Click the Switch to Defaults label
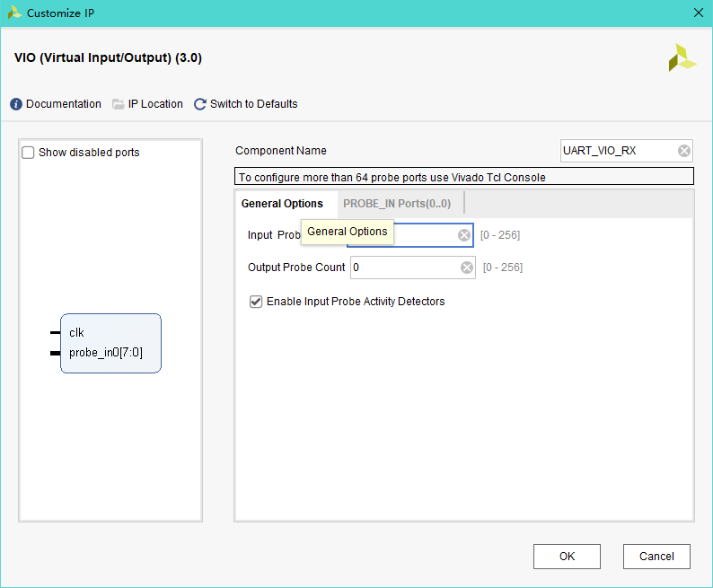Viewport: 713px width, 588px height. point(254,104)
